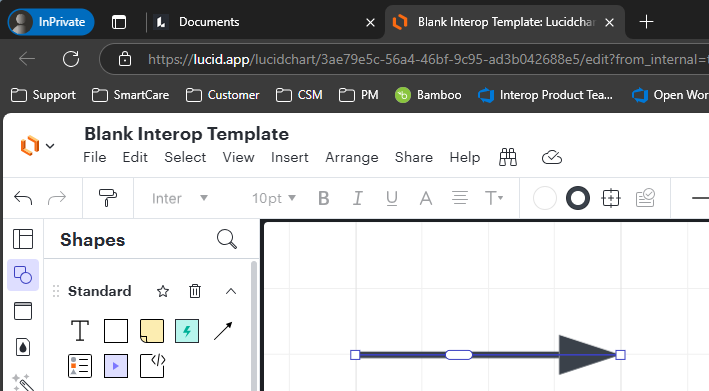Select the line arrow shape
Viewport: 709px width, 391px height.
(x=223, y=331)
